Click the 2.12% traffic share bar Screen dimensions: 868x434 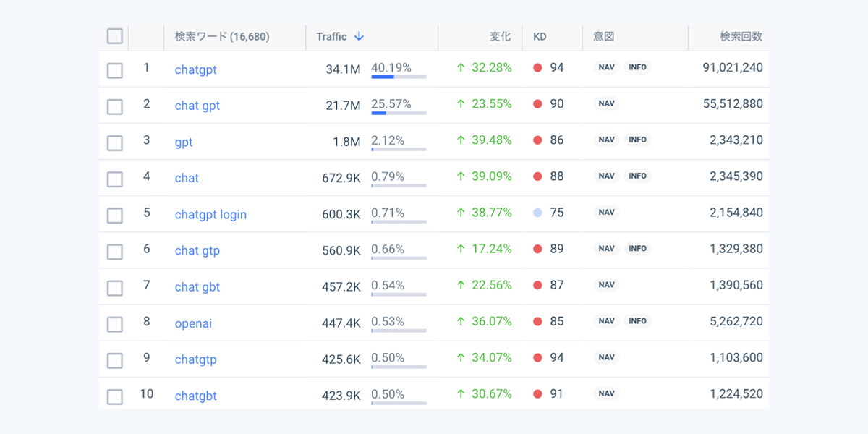coord(399,149)
